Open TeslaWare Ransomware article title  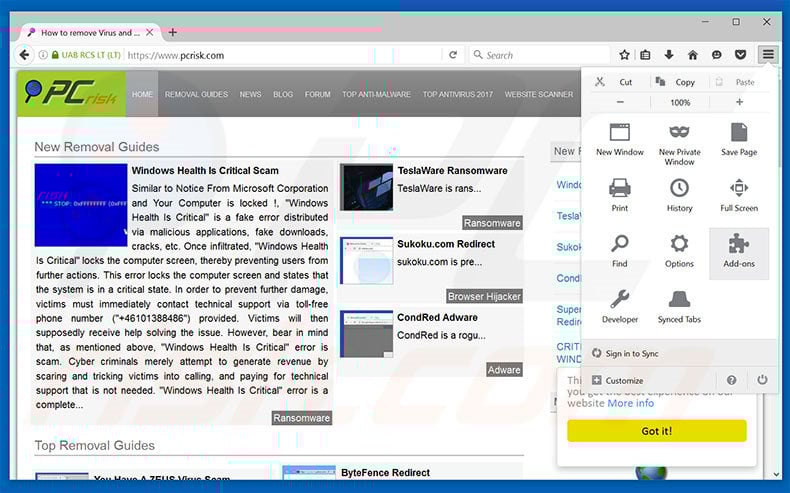click(452, 170)
